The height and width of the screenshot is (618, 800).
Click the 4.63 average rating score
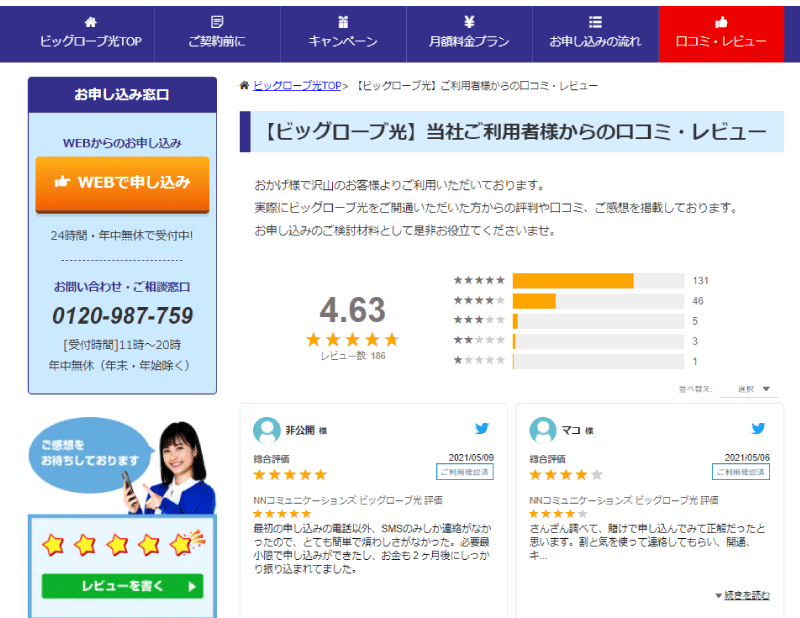click(x=353, y=310)
